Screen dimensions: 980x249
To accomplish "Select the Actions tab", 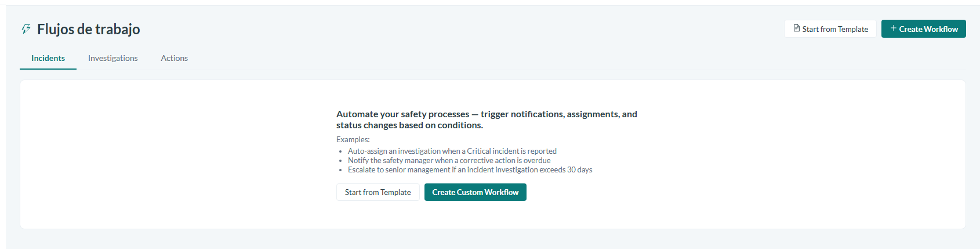I will [175, 58].
